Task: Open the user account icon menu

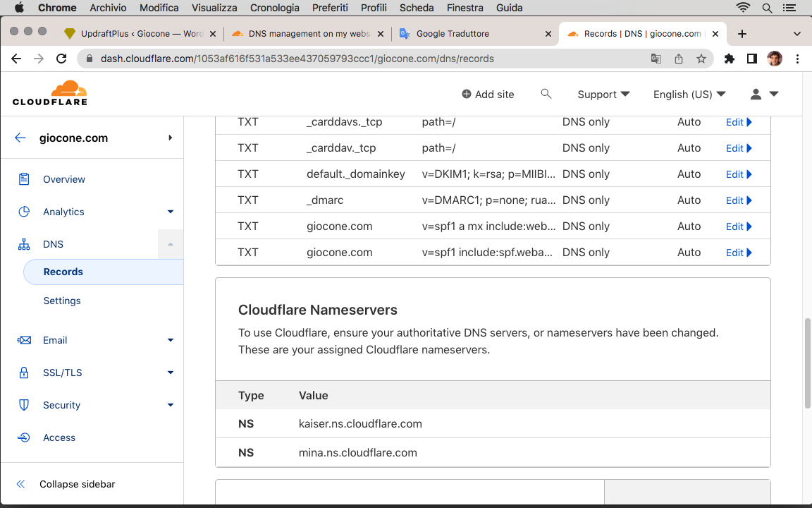Action: tap(764, 94)
